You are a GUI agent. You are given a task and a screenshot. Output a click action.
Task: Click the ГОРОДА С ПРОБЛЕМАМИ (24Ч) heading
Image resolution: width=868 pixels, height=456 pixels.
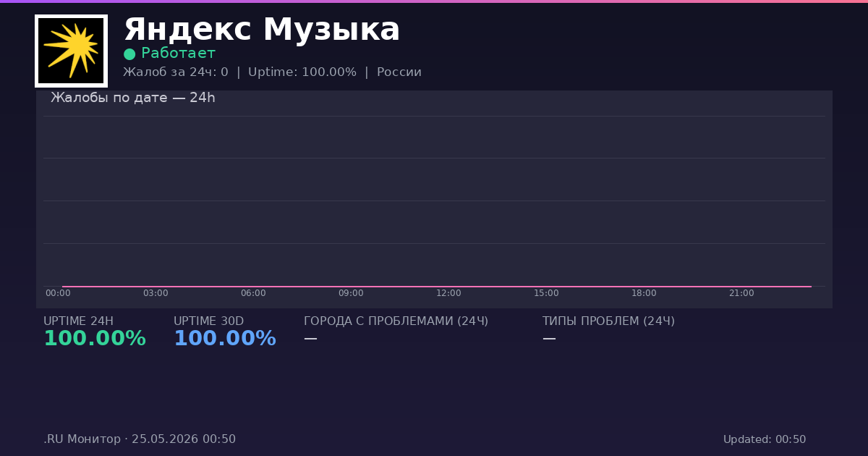(x=396, y=321)
